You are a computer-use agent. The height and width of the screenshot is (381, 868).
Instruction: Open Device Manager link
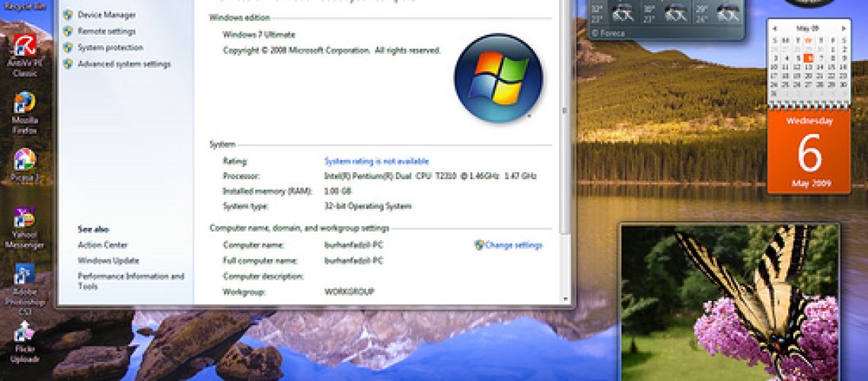107,15
